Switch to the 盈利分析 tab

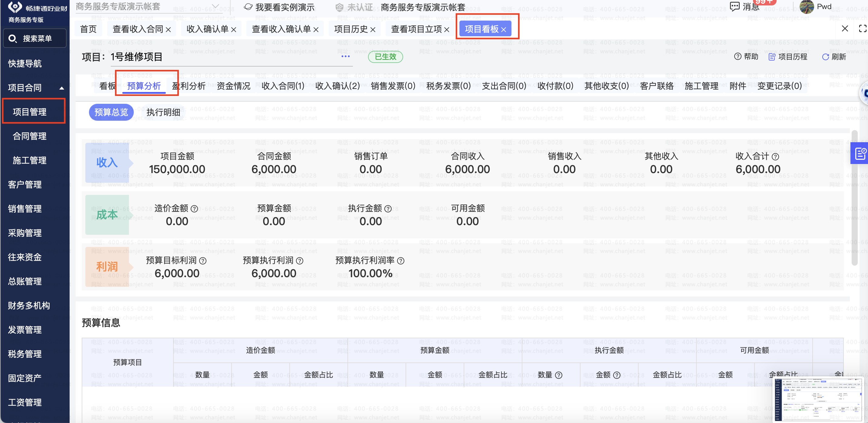189,86
